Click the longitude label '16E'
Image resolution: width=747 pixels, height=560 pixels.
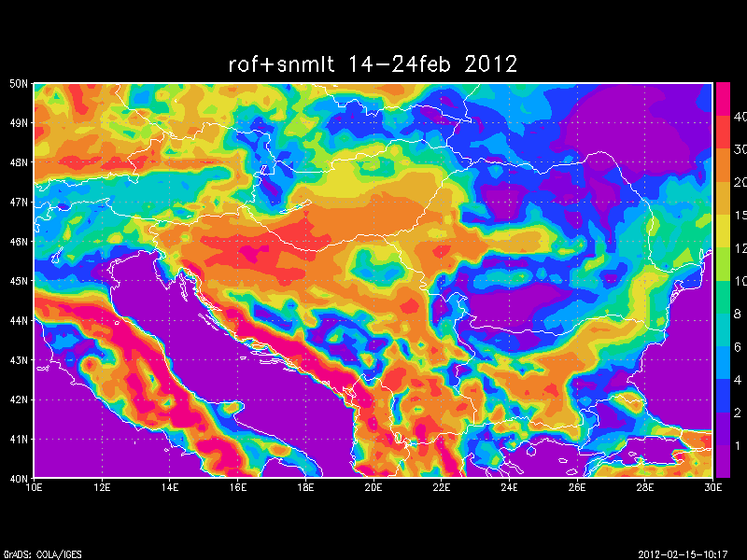click(x=238, y=487)
